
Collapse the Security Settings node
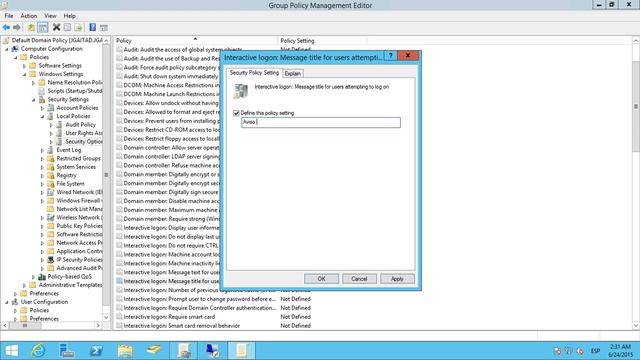tap(33, 100)
